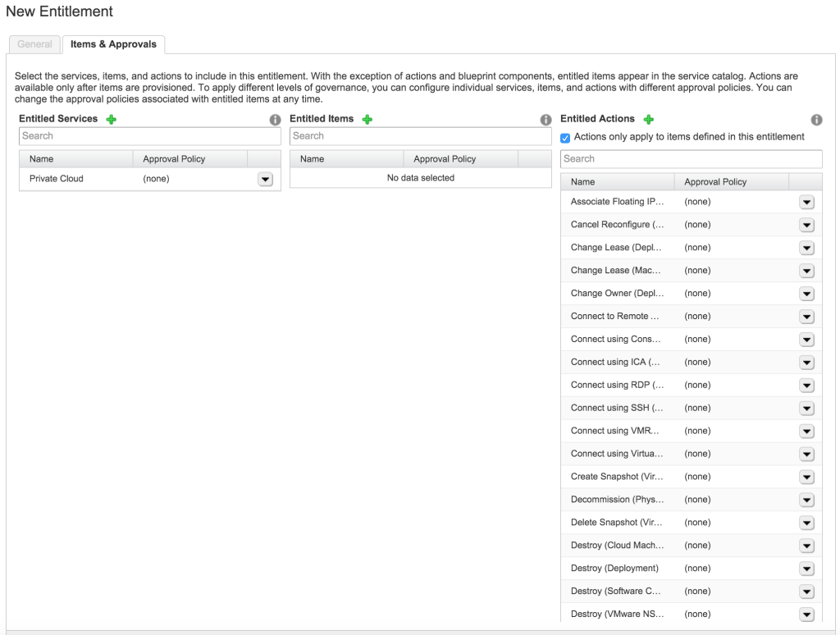Add an item with Entitled Items plus icon
Viewport: 840px width, 635px height.
point(367,120)
